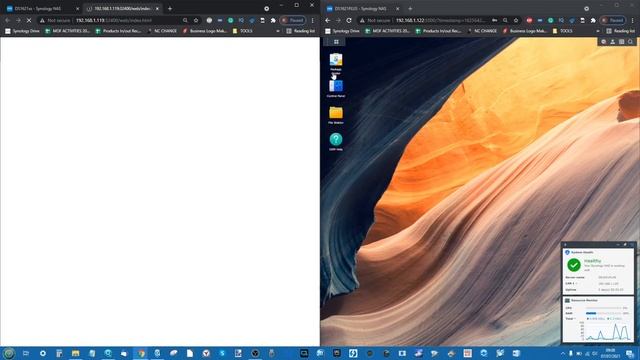The height and width of the screenshot is (360, 640).
Task: Stop loading the page in left window
Action: click(x=29, y=20)
